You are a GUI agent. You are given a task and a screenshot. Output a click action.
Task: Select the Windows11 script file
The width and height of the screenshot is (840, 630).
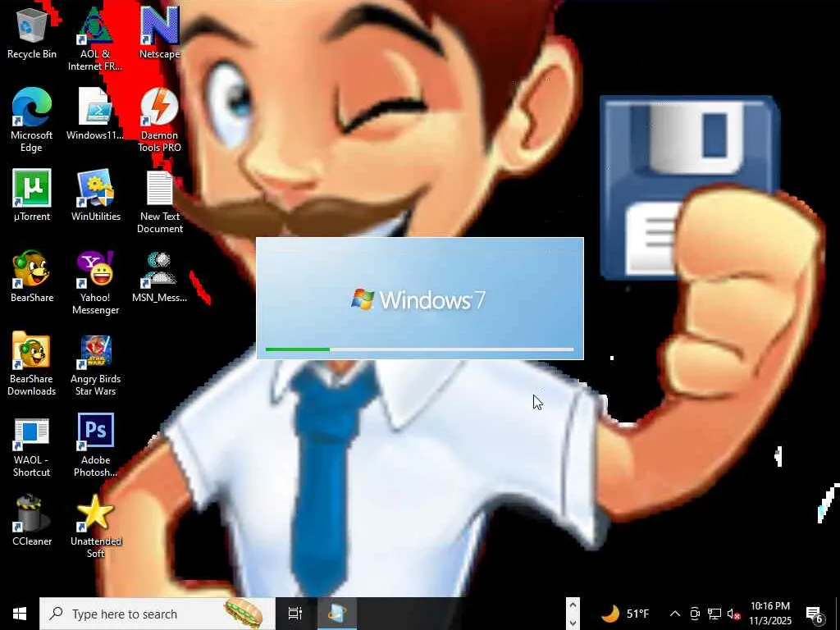(x=95, y=113)
